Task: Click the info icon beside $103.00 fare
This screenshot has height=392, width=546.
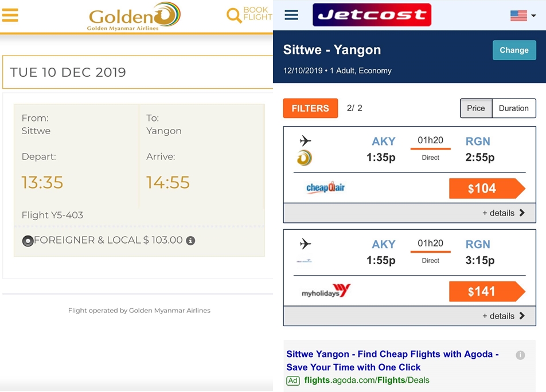Action: coord(190,240)
